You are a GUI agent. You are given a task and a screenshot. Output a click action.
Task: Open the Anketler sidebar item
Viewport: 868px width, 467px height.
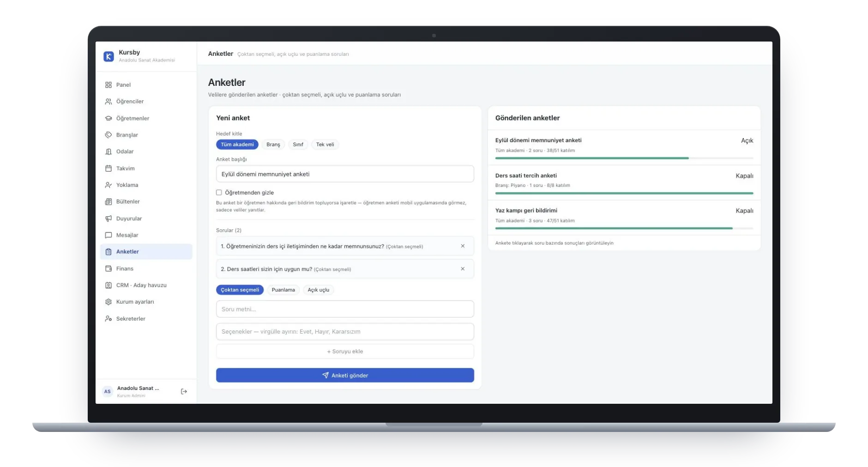pos(146,251)
